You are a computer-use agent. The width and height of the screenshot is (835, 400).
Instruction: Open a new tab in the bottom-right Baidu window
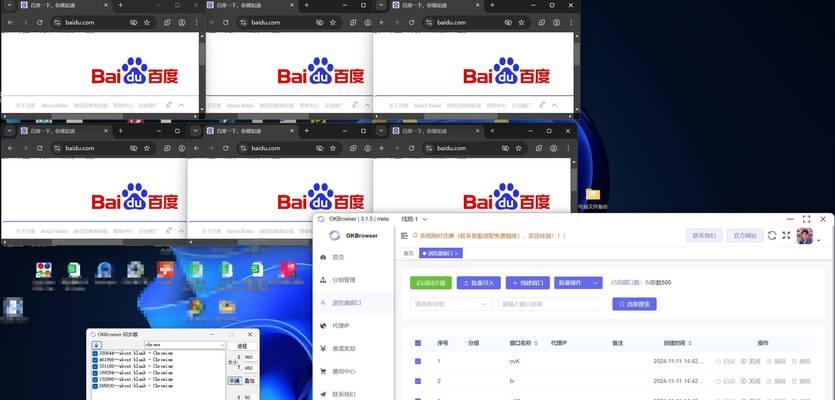tap(492, 130)
